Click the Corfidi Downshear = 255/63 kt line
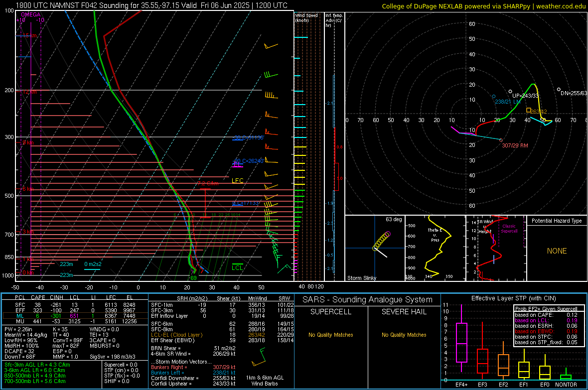 click(x=193, y=378)
